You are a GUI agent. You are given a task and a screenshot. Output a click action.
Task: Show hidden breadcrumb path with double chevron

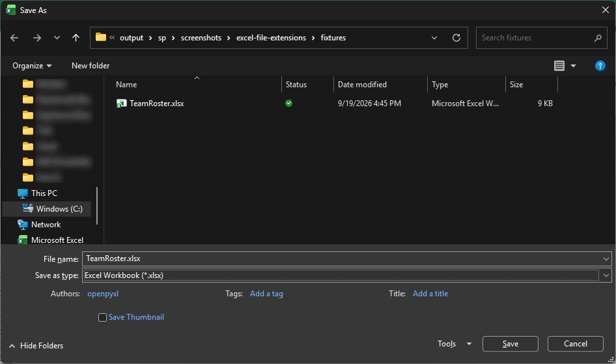[x=112, y=37]
